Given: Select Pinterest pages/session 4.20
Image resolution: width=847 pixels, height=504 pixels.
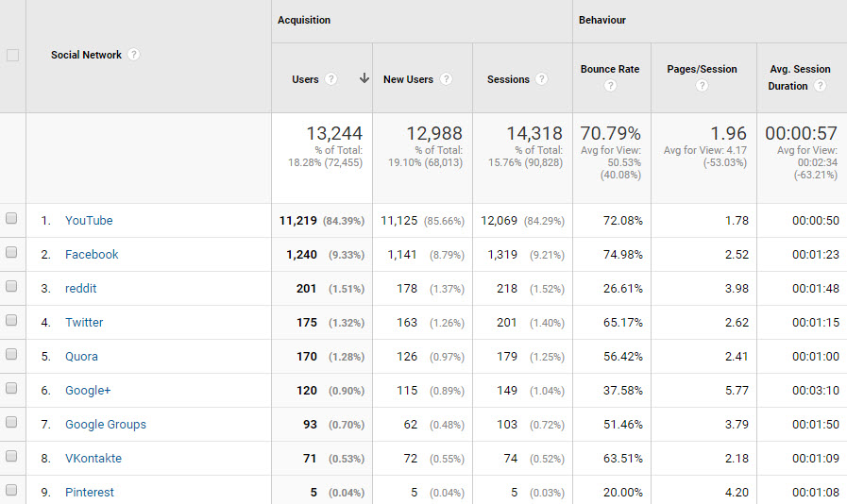Looking at the screenshot, I should (x=737, y=493).
